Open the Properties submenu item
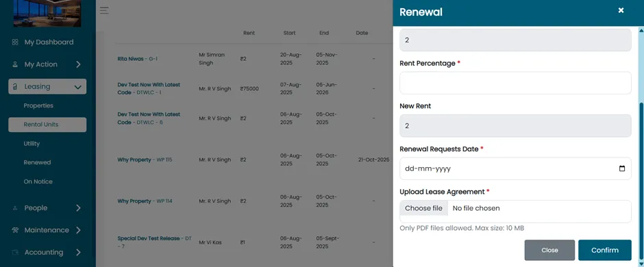The height and width of the screenshot is (267, 644). click(x=38, y=106)
